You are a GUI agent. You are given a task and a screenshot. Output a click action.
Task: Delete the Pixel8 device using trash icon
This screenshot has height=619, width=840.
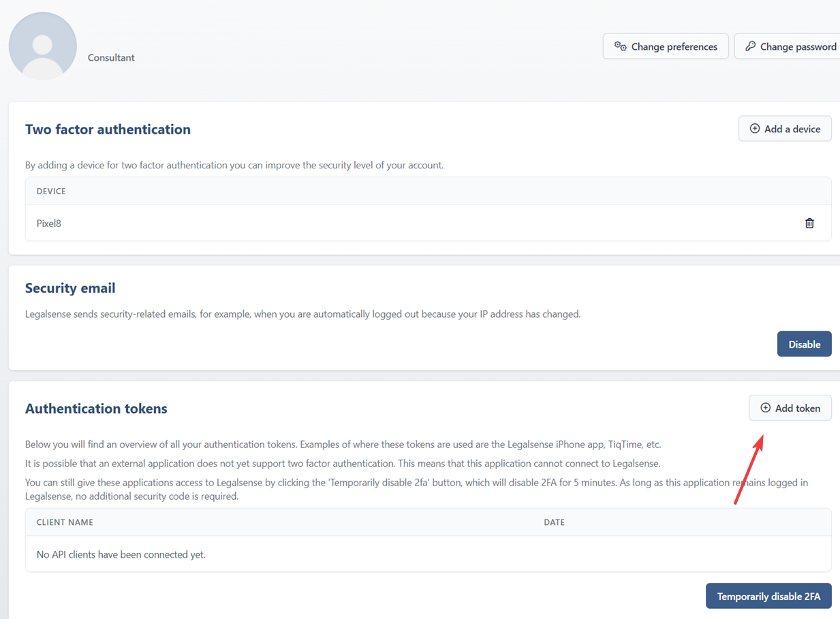pos(809,223)
